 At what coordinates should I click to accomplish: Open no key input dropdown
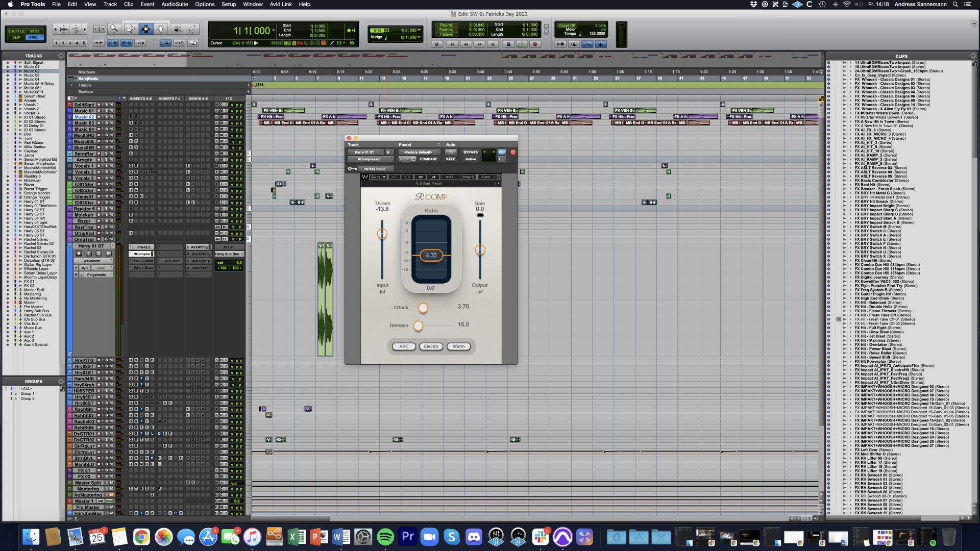tap(376, 168)
